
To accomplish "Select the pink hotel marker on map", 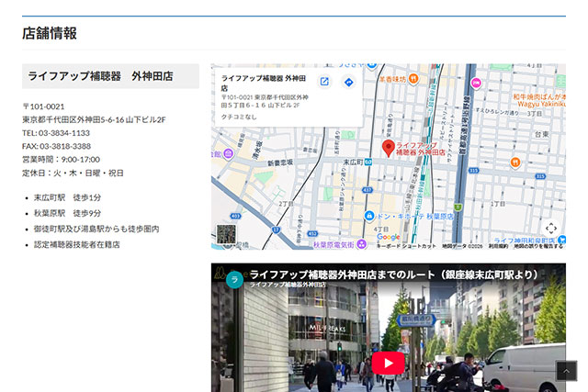I will coord(476,83).
